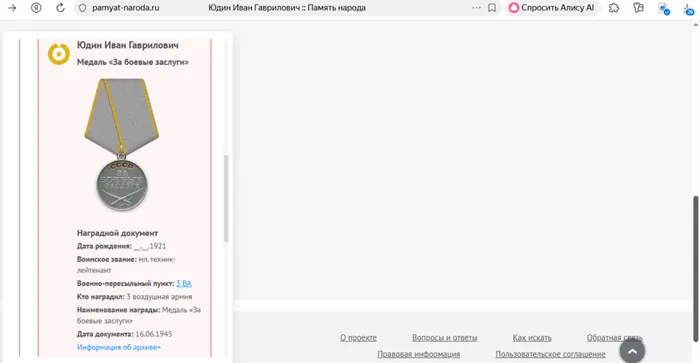Click the Наградной документ heading
The image size is (700, 363).
(117, 233)
